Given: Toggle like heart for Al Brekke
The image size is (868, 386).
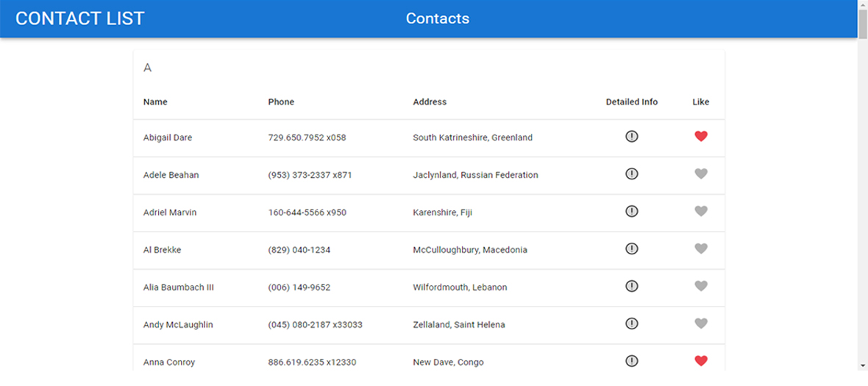Looking at the screenshot, I should [701, 249].
